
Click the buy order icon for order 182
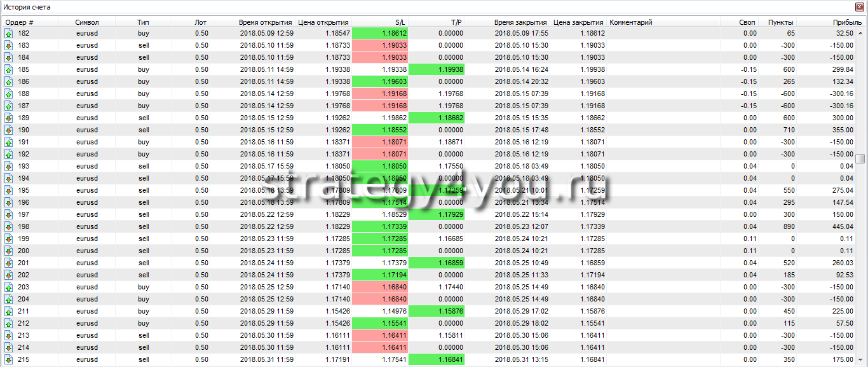coord(9,33)
